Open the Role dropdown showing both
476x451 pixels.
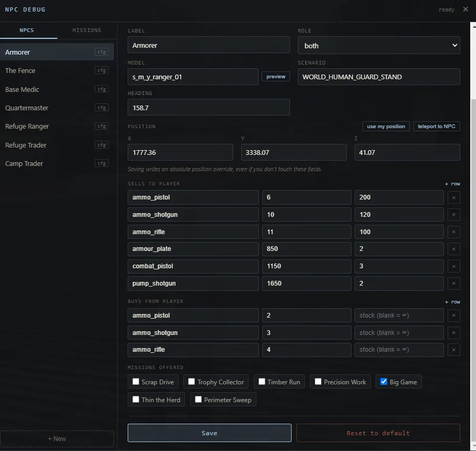(x=379, y=46)
